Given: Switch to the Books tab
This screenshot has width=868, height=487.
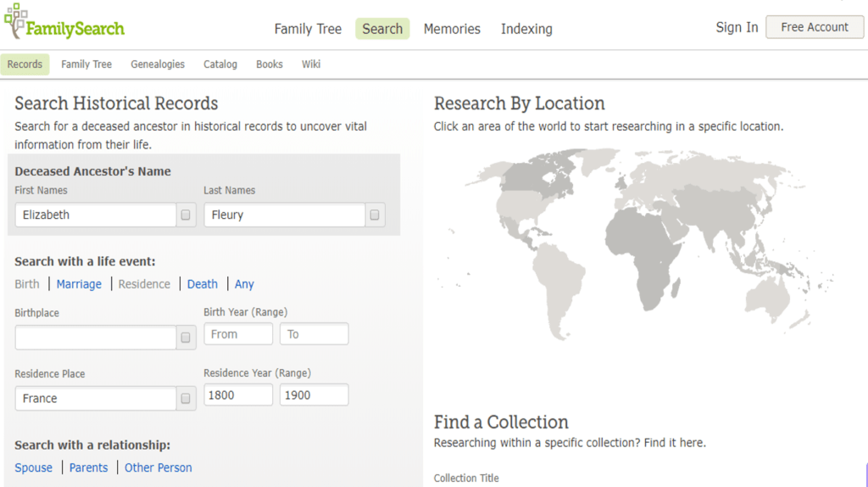Looking at the screenshot, I should [x=269, y=64].
